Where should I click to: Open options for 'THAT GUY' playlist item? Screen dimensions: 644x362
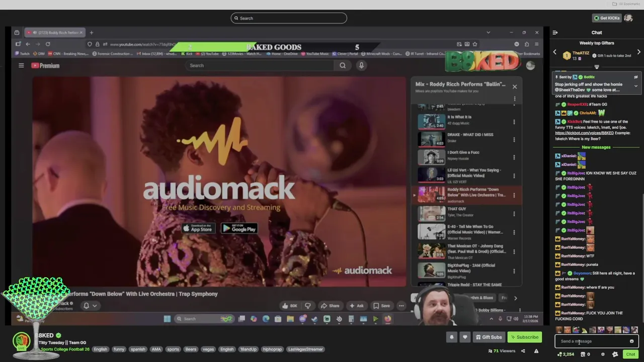pos(514,214)
